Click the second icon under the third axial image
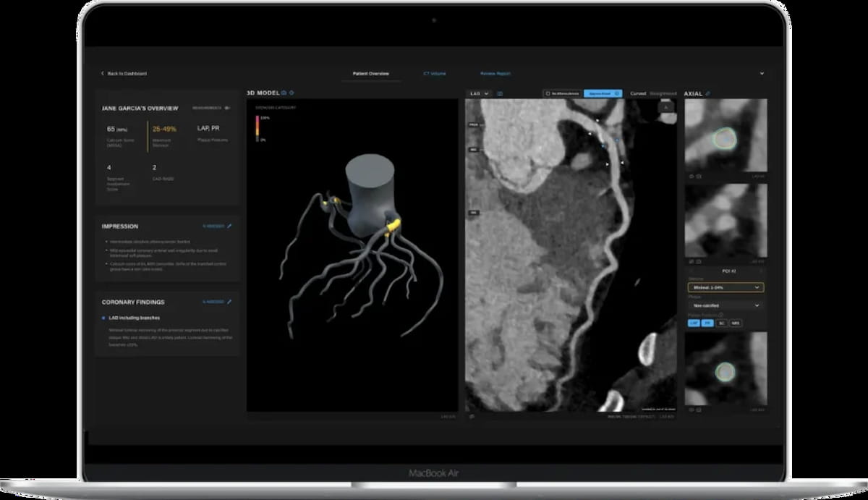The width and height of the screenshot is (868, 500). coord(699,410)
